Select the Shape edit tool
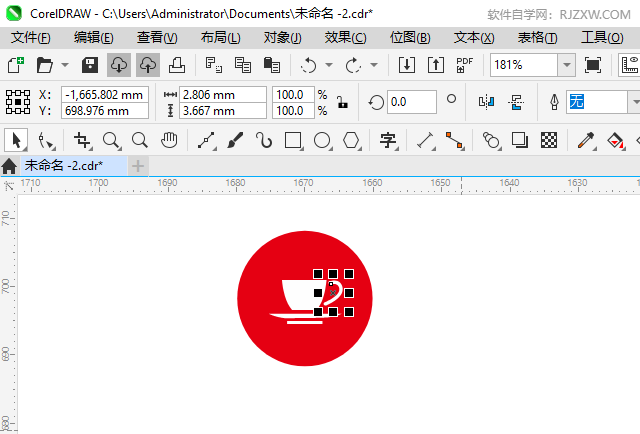This screenshot has height=434, width=640. [x=45, y=140]
